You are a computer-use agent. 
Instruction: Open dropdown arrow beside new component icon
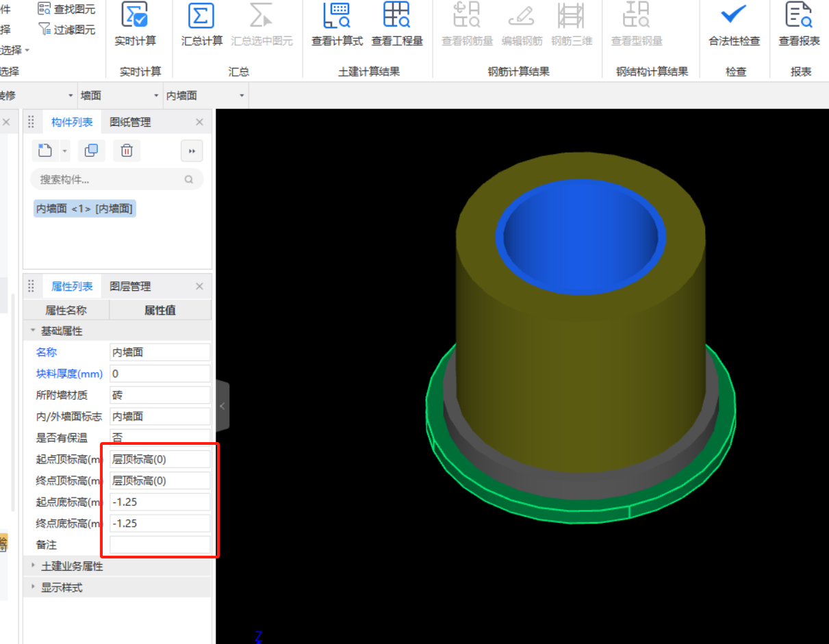[x=64, y=151]
